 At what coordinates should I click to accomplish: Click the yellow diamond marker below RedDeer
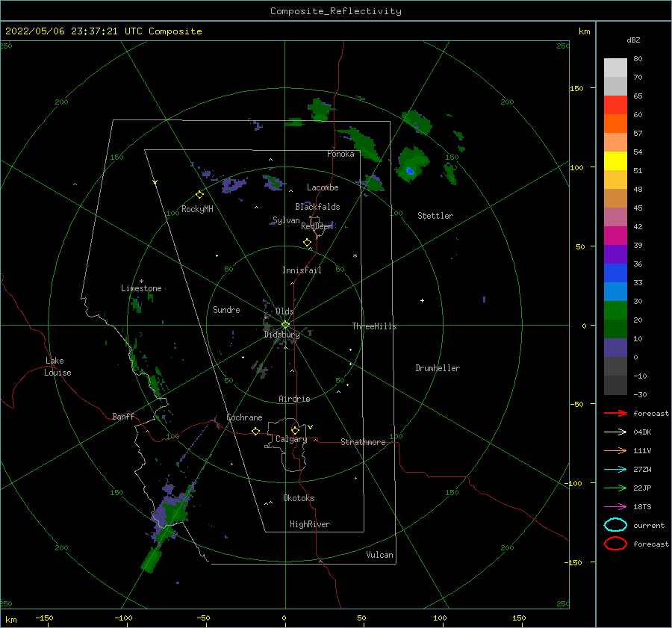click(308, 243)
